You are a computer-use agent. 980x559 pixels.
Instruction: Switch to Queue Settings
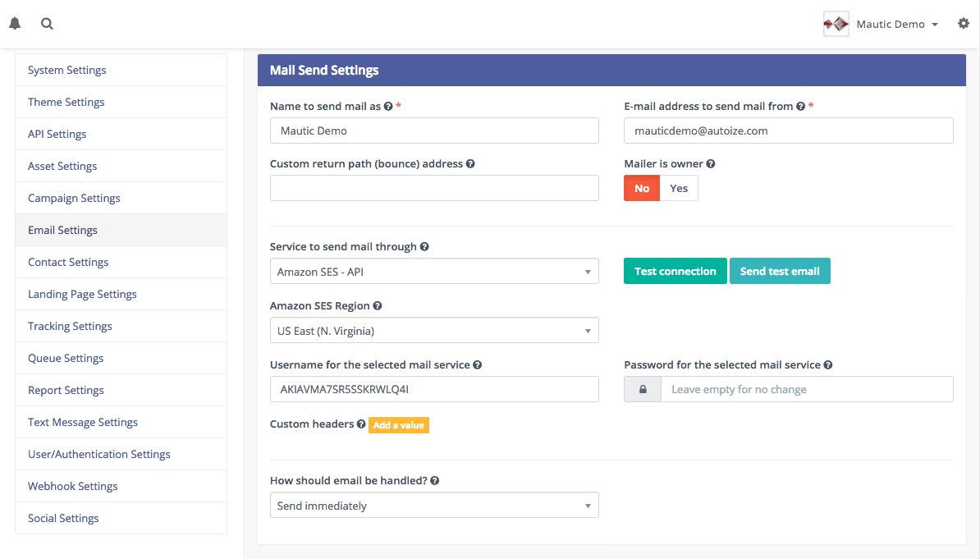point(66,358)
